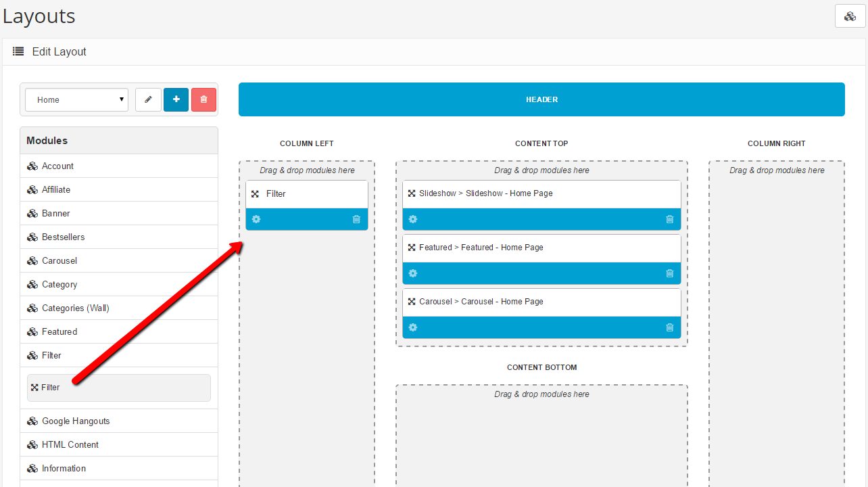Open the modules icon button in top right
Screen dimensions: 868x487
[850, 16]
